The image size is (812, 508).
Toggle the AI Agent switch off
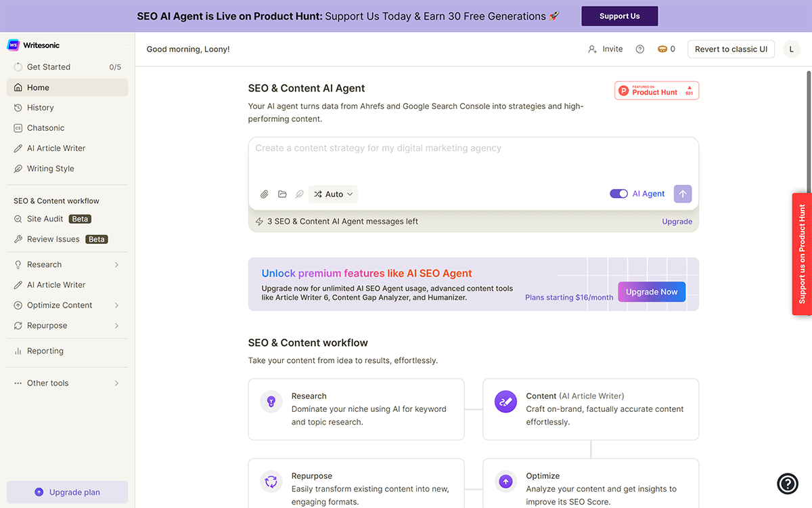tap(618, 194)
